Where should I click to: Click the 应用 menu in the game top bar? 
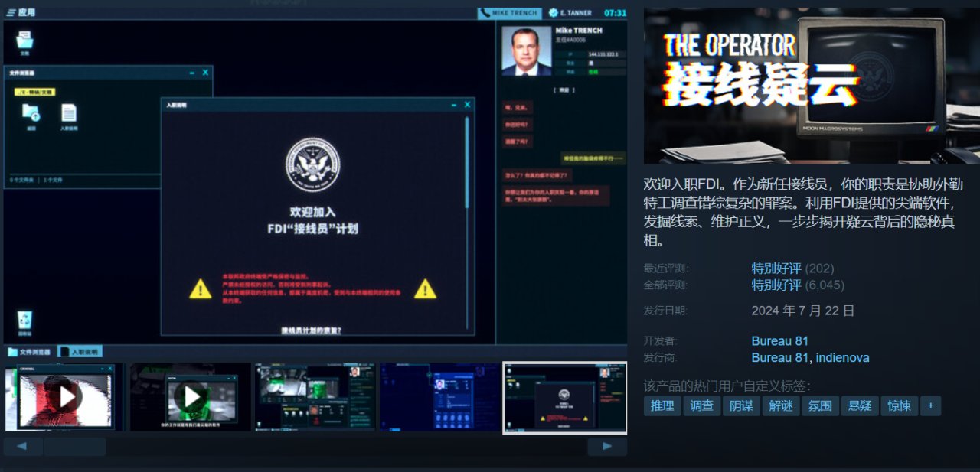tap(21, 13)
